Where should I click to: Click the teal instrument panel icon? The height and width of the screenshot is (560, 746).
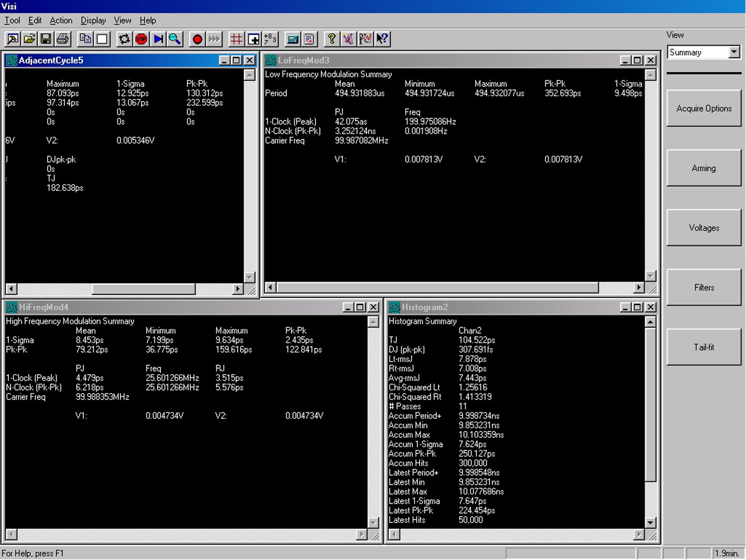293,39
